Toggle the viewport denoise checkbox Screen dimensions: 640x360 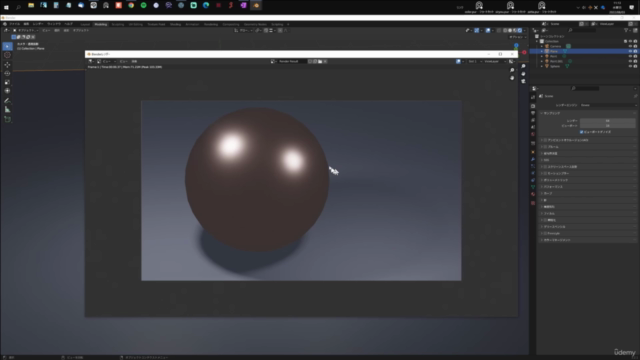582,132
